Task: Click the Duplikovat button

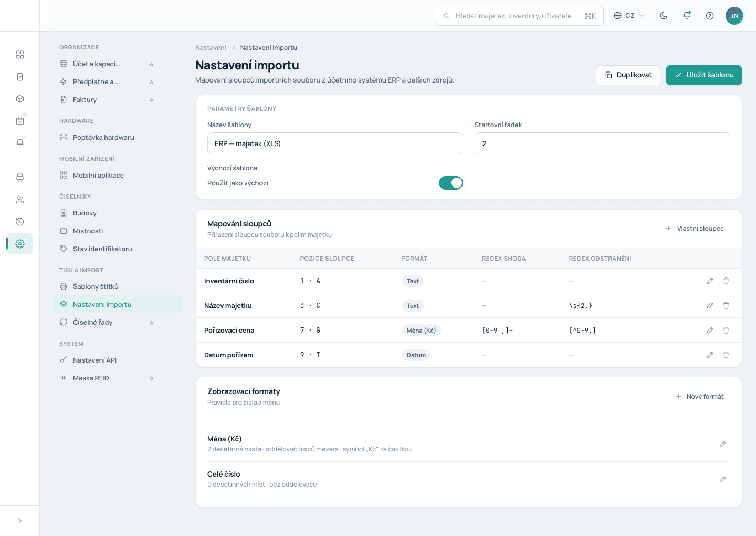Action: [628, 75]
